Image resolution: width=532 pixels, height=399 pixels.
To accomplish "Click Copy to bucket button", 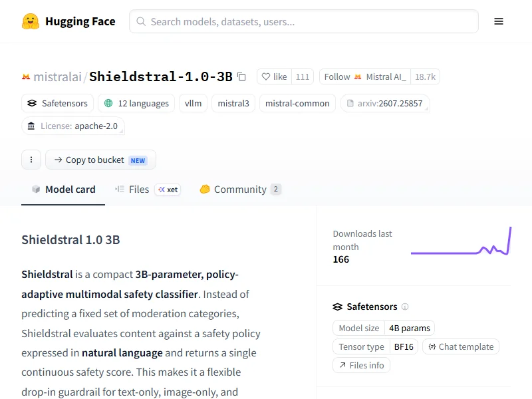I will [x=101, y=160].
